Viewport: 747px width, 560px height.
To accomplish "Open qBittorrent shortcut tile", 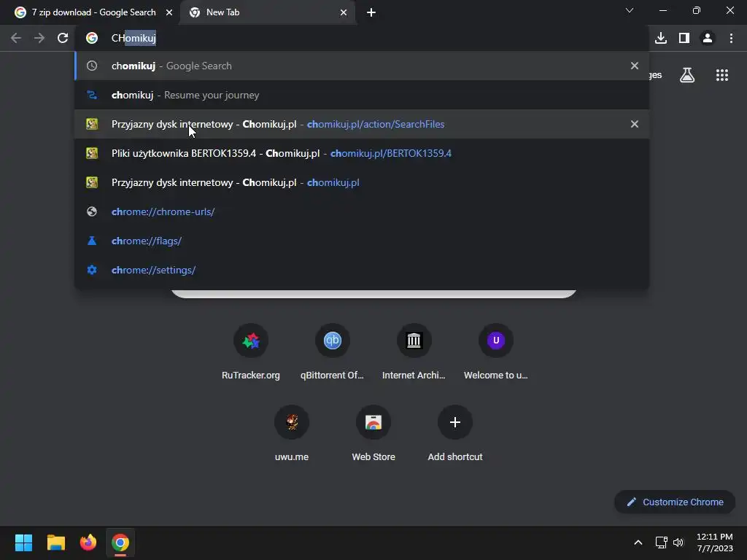I will point(332,352).
